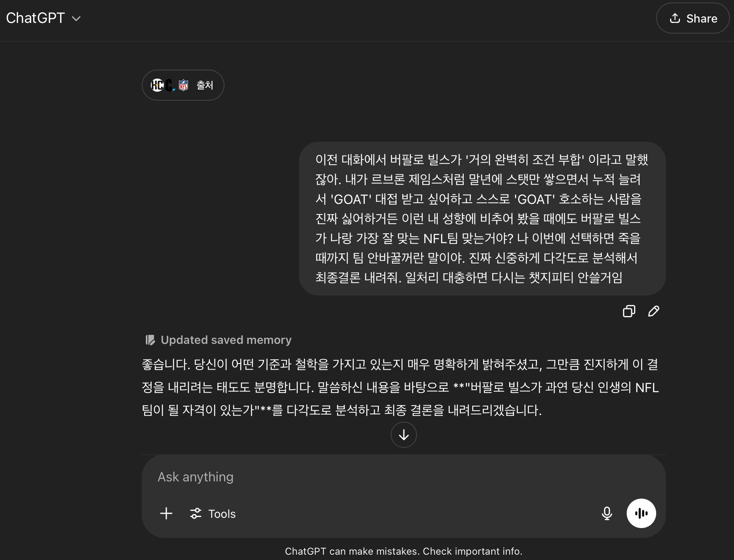Click the ChatGPT title text

(35, 18)
